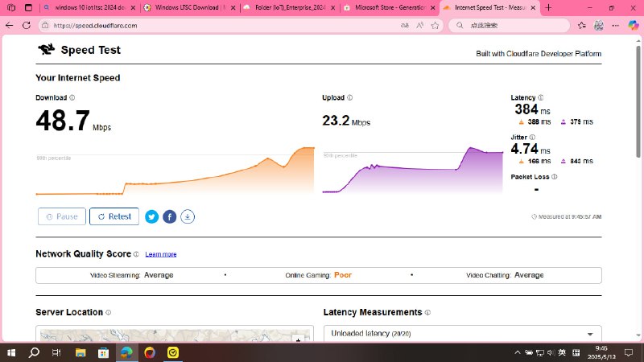This screenshot has width=644, height=362.
Task: Click the read aloud icon
Action: coord(419,26)
